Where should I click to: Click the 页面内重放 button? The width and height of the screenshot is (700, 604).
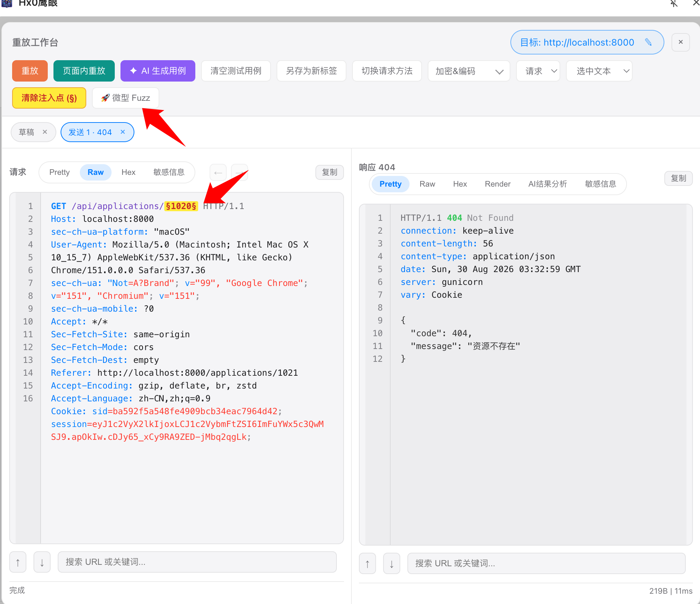(84, 71)
